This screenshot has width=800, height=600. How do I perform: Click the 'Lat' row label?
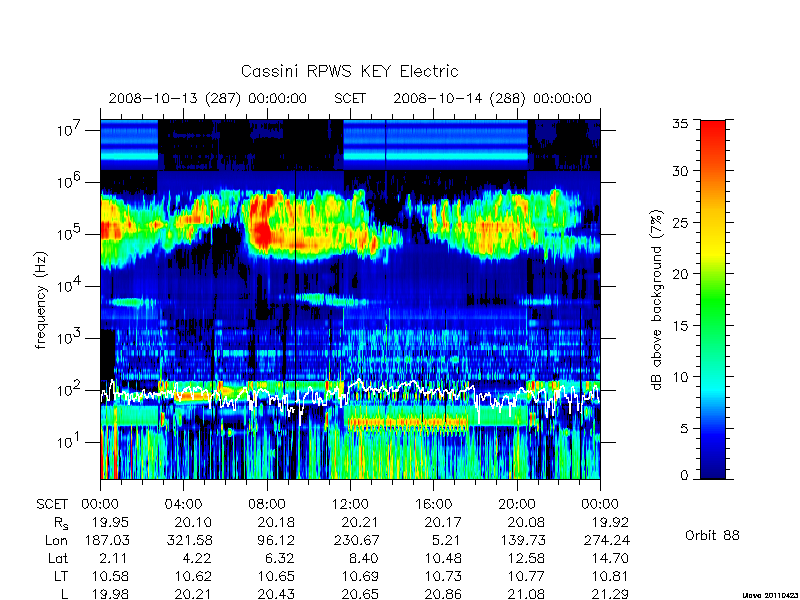pos(58,558)
